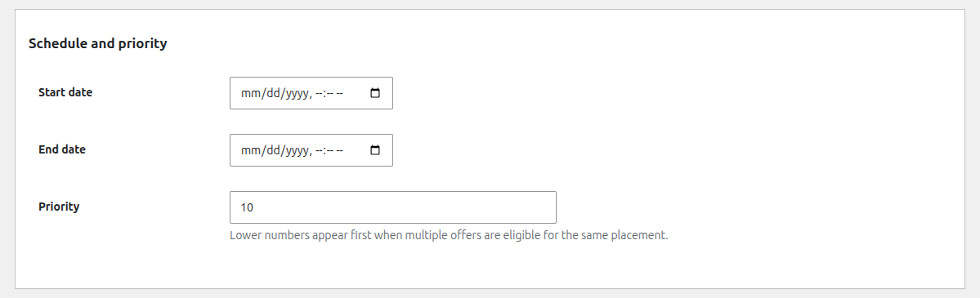Select the month segment in Start date
The width and height of the screenshot is (980, 298).
(249, 93)
